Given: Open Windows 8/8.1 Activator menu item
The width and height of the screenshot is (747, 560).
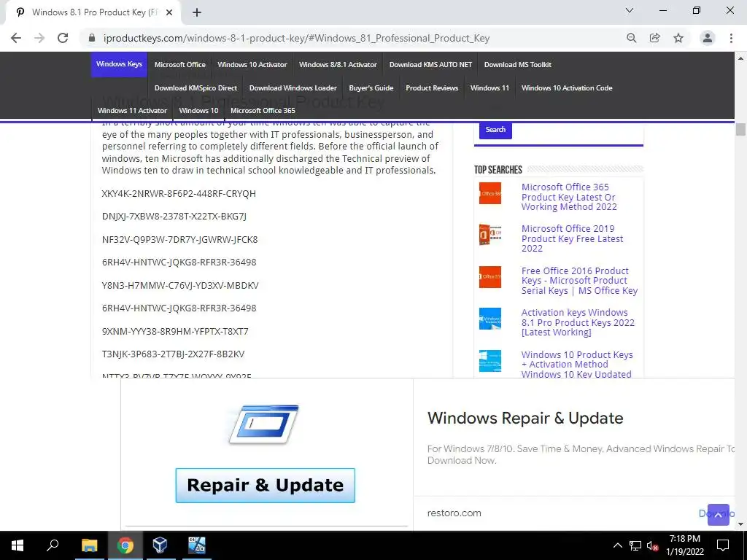Looking at the screenshot, I should click(338, 64).
